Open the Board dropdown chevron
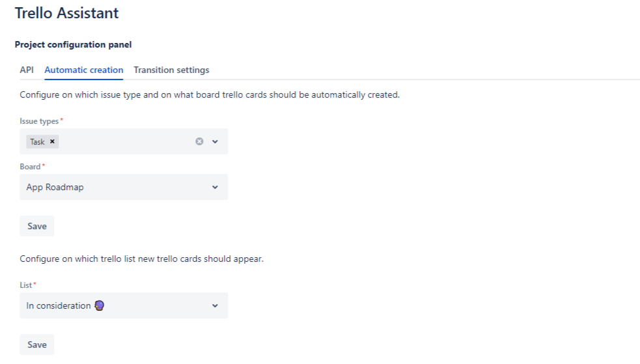 (215, 188)
